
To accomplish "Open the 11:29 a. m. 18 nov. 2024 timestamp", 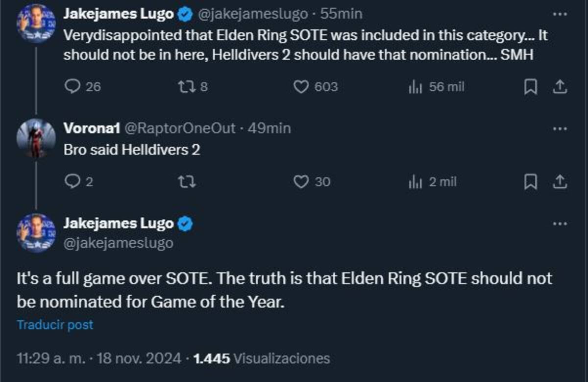I will [x=99, y=358].
